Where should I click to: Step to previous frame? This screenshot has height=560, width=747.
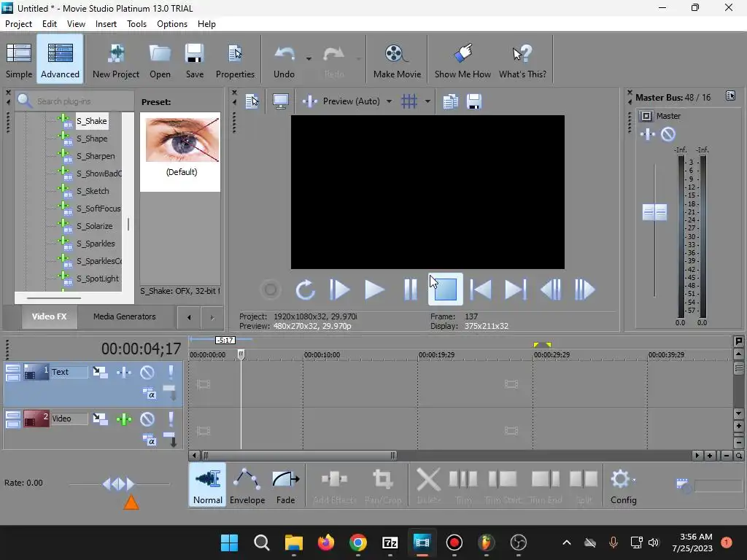click(551, 289)
